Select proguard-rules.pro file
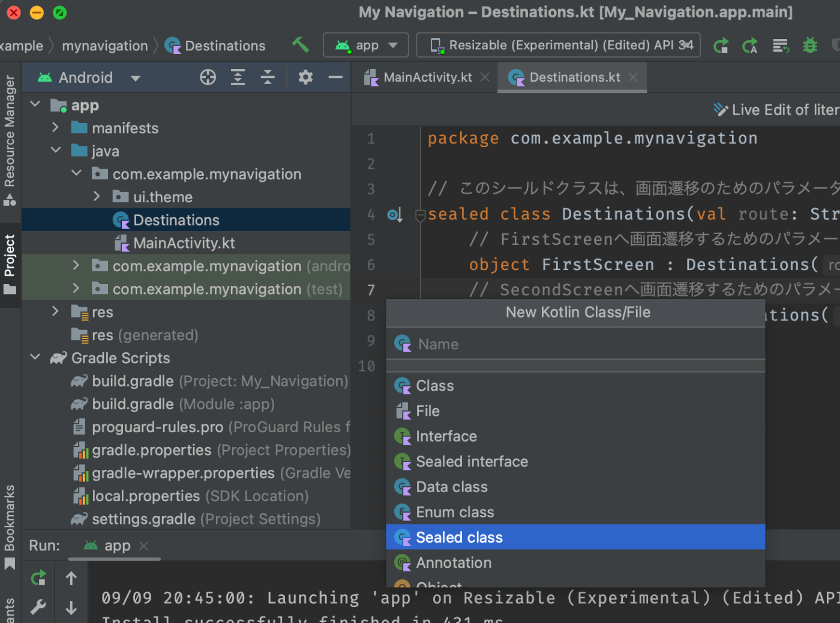Viewport: 840px width, 623px height. [186, 427]
